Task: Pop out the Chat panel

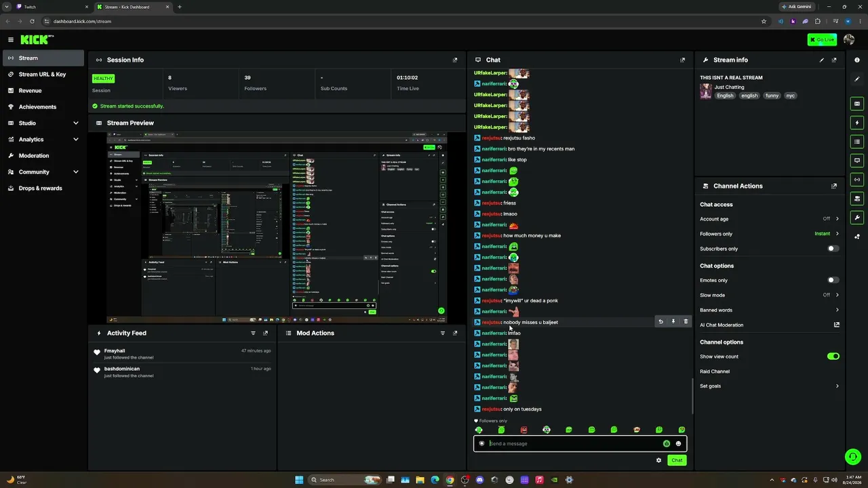Action: pos(682,60)
